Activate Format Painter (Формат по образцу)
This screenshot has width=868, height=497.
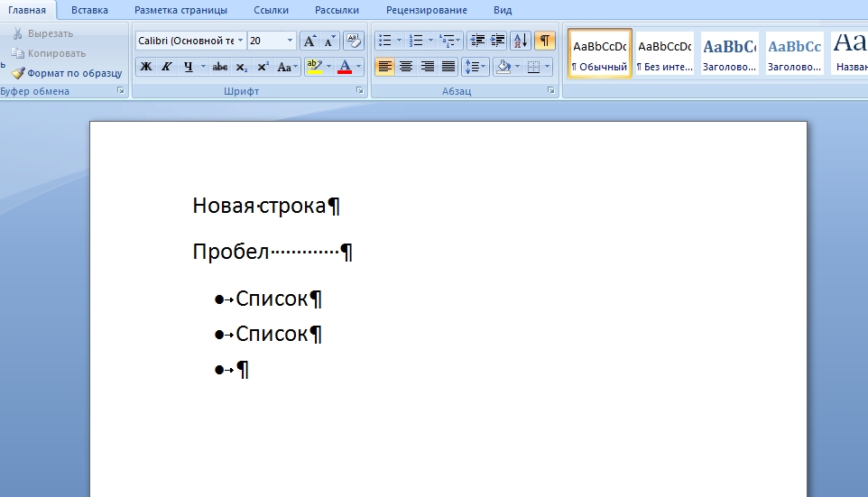click(67, 73)
